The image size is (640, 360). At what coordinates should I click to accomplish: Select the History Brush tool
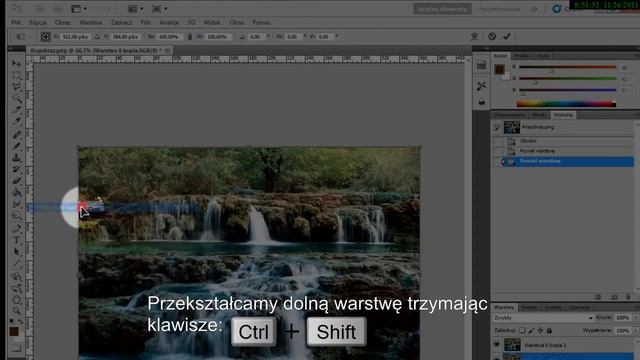16,169
